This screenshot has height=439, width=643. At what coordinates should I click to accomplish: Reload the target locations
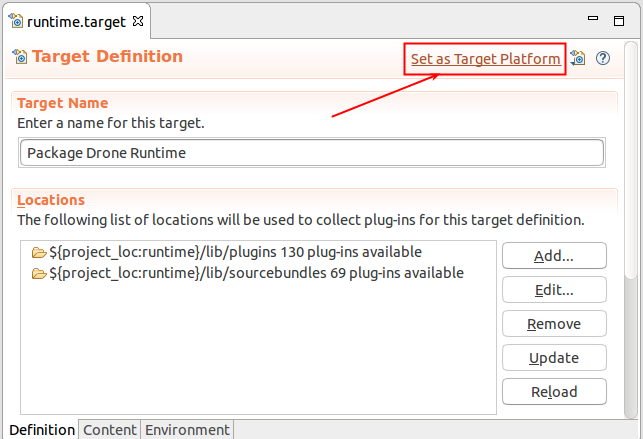(x=554, y=392)
